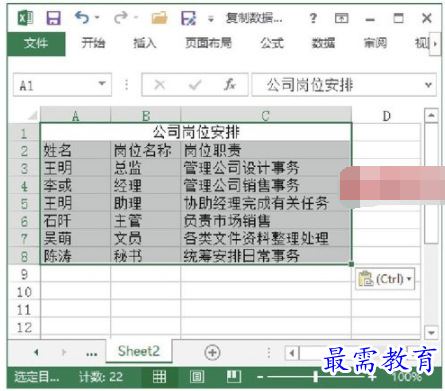This screenshot has height=391, width=445.
Task: Click cell containing 陈涛
Action: tap(75, 256)
